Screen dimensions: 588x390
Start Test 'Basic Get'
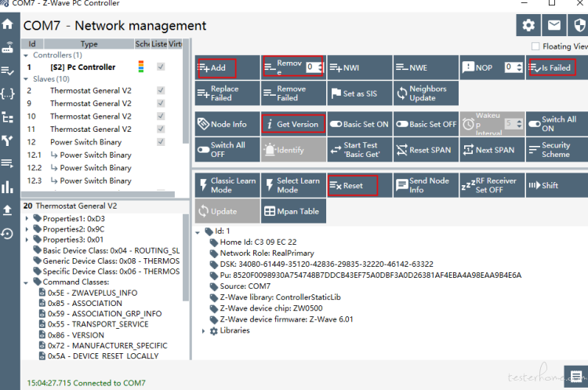(x=360, y=149)
